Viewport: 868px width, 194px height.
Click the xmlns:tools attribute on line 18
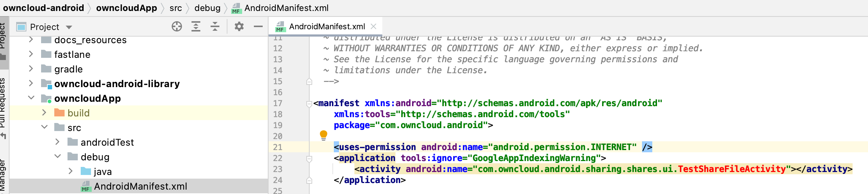tap(362, 114)
